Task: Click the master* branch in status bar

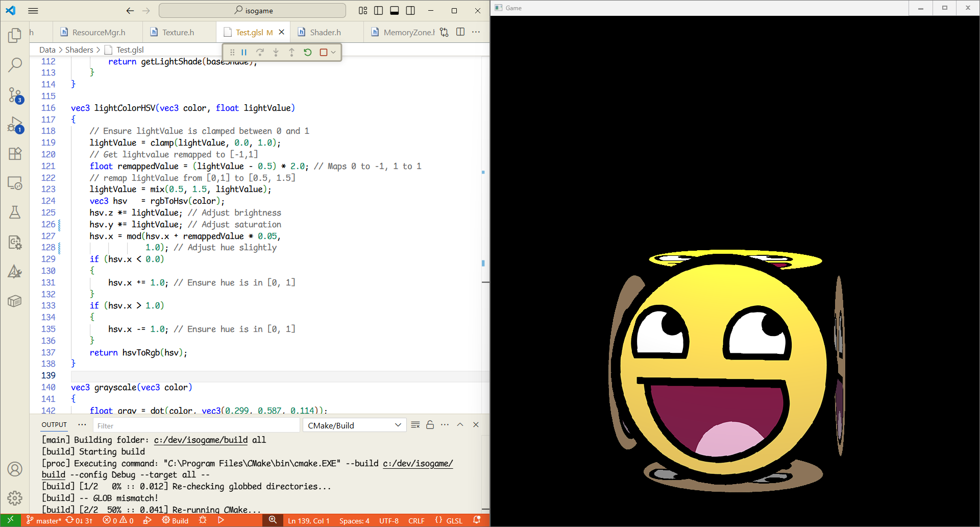Action: (43, 520)
